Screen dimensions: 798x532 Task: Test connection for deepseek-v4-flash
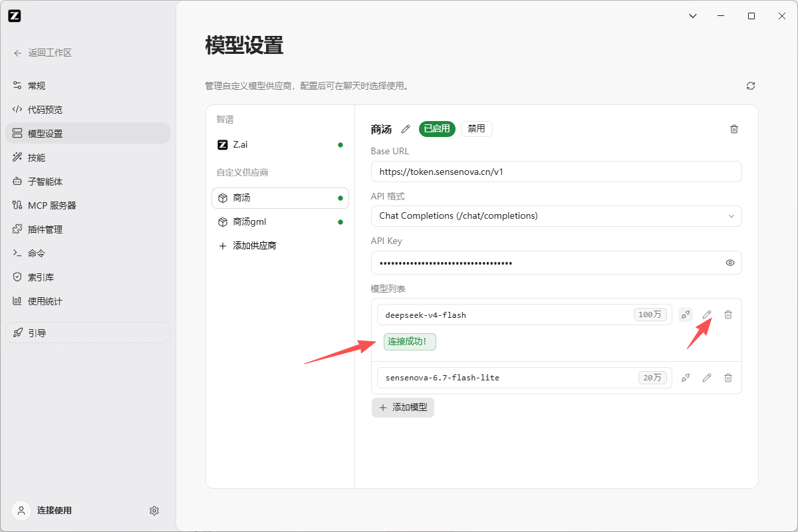pos(686,315)
